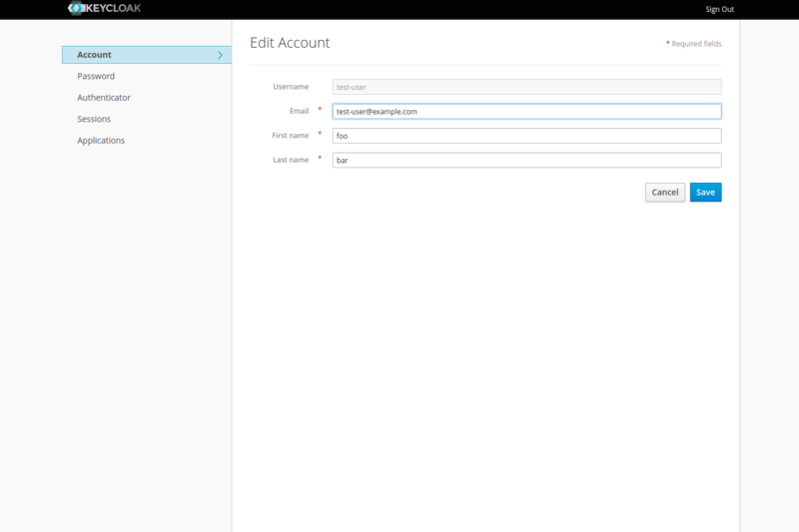Click the Last name input field
Screen dimensions: 799x532
click(527, 161)
